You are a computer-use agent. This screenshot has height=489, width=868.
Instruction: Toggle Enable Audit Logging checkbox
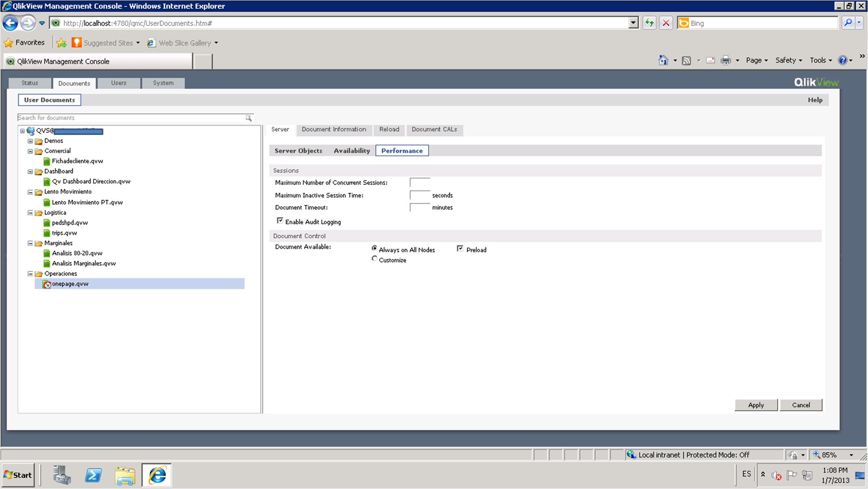coord(280,221)
